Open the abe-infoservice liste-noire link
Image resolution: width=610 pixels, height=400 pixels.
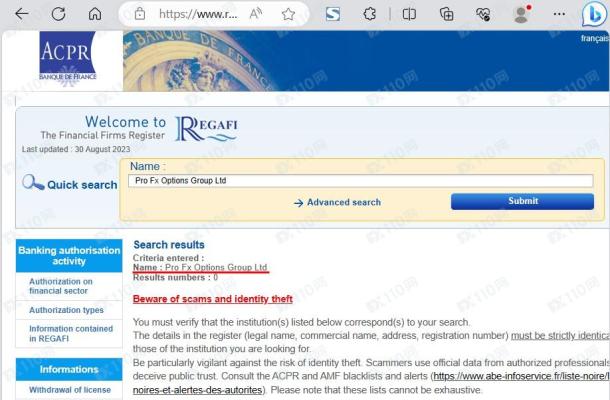click(x=521, y=376)
